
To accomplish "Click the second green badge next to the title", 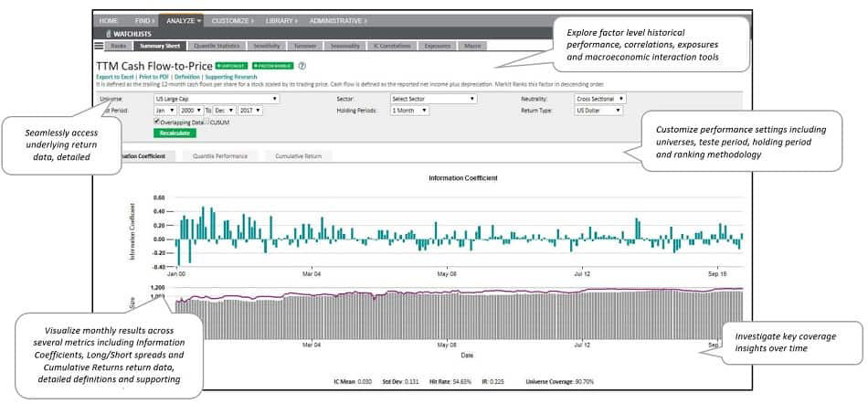I will click(x=273, y=66).
